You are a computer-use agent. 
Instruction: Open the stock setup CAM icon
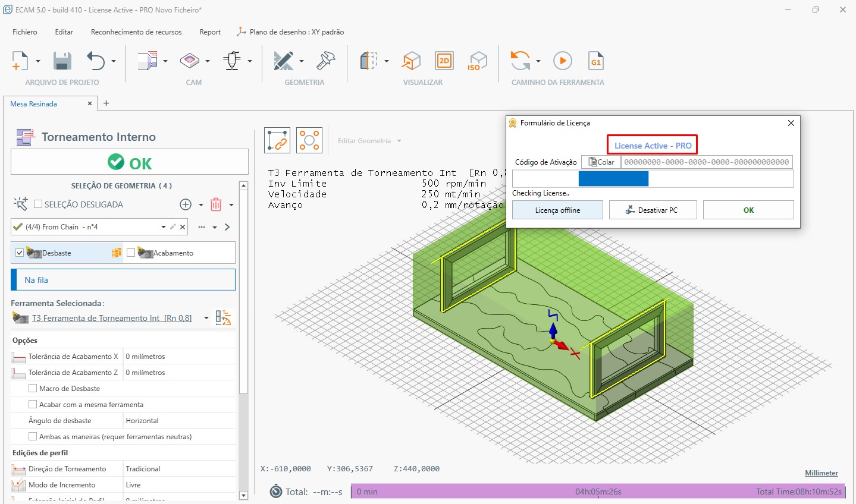[148, 61]
